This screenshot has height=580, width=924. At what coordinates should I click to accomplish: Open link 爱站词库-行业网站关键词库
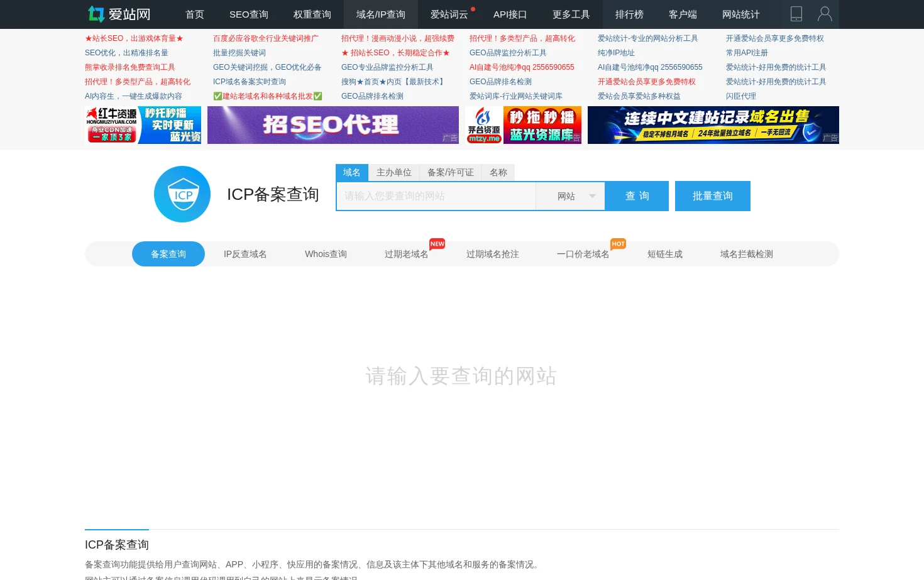point(516,96)
